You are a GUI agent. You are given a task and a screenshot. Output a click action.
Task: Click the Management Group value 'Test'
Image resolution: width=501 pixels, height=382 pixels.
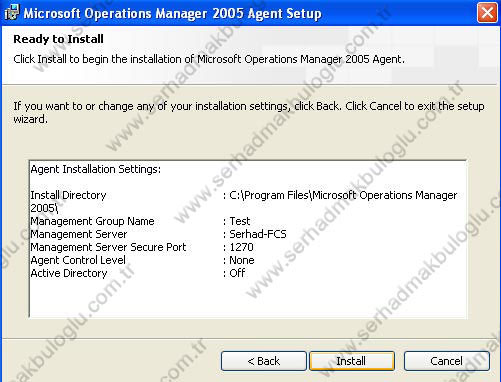point(240,221)
